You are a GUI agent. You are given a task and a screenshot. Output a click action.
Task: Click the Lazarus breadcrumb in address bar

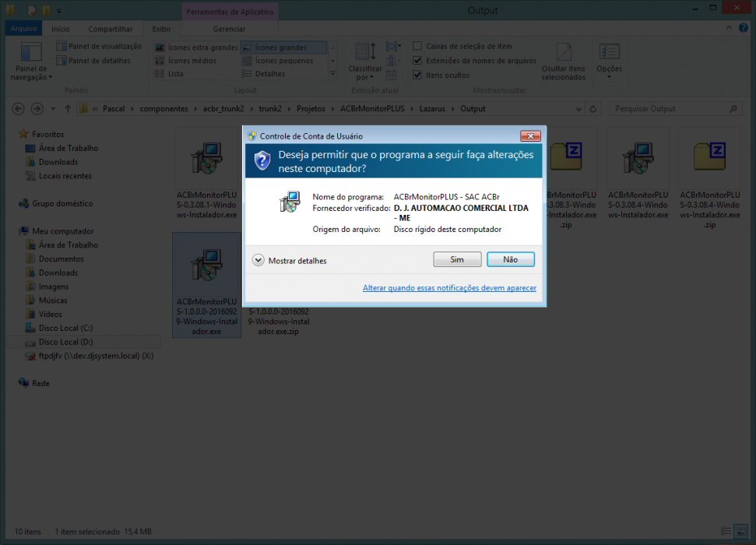[x=432, y=109]
